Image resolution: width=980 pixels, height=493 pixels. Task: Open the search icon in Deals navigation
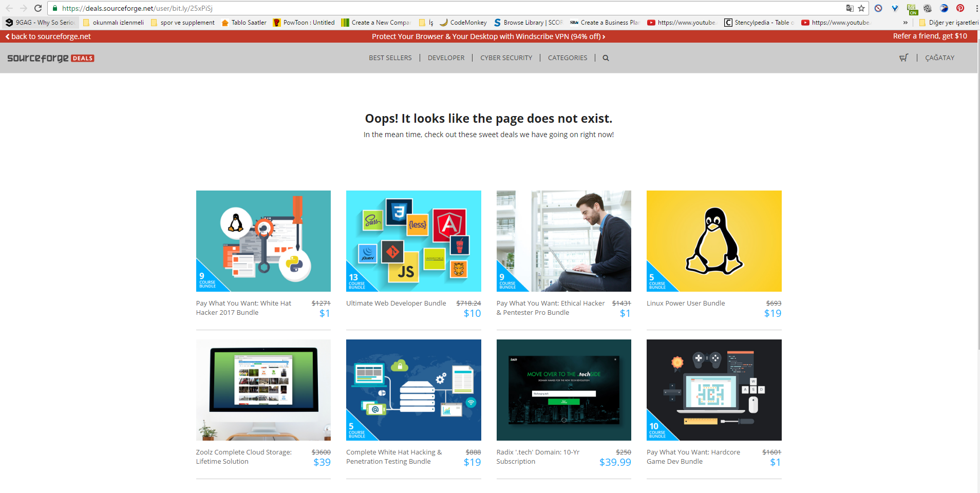coord(606,58)
